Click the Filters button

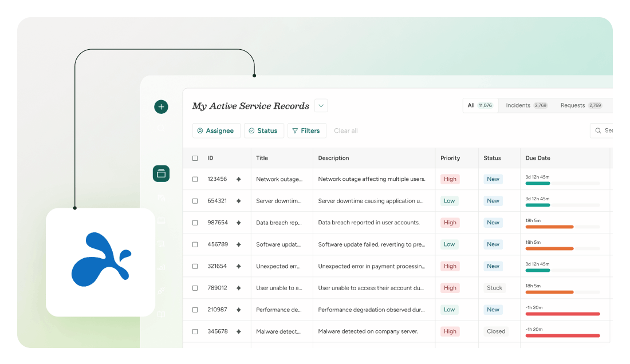click(x=306, y=131)
